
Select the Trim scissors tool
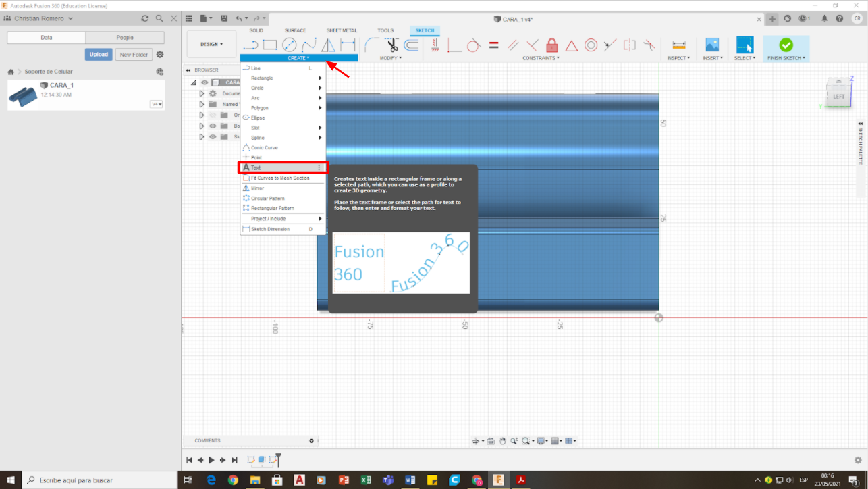[x=392, y=45]
